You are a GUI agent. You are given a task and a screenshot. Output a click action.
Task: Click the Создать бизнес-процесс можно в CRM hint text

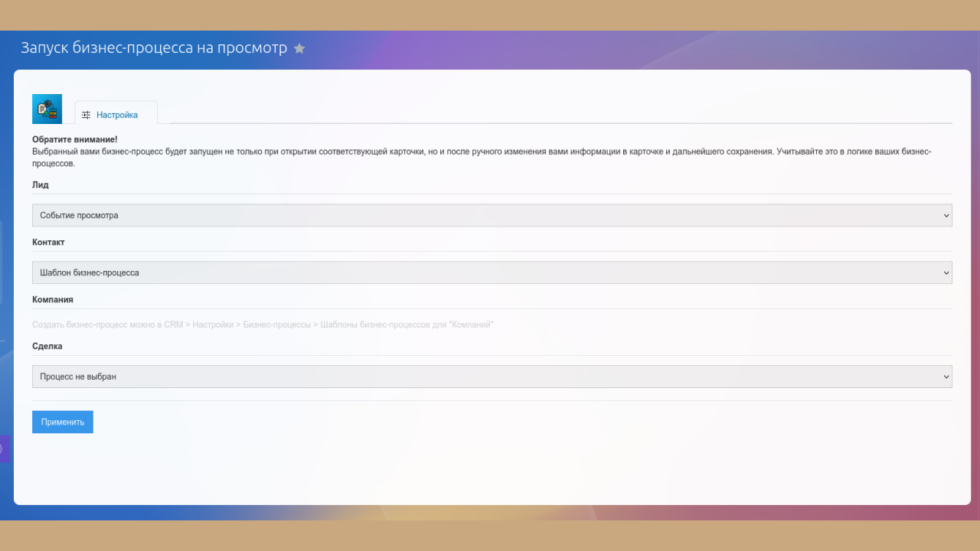tap(263, 324)
